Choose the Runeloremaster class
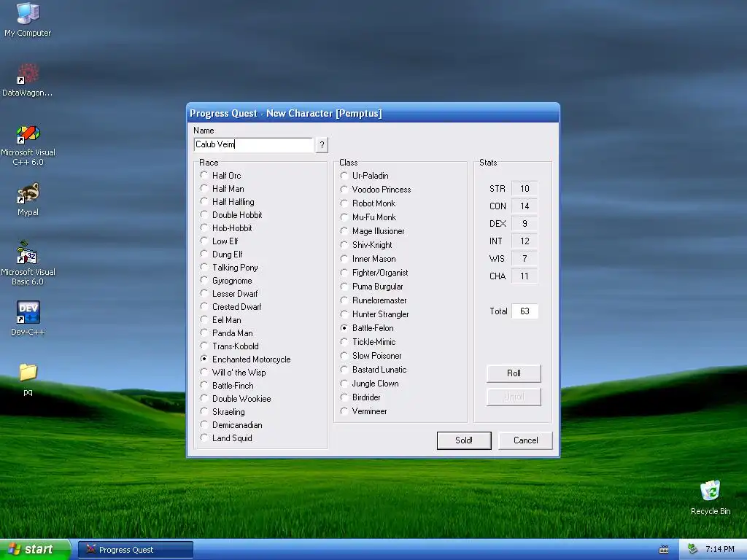Image resolution: width=747 pixels, height=560 pixels. (x=374, y=300)
